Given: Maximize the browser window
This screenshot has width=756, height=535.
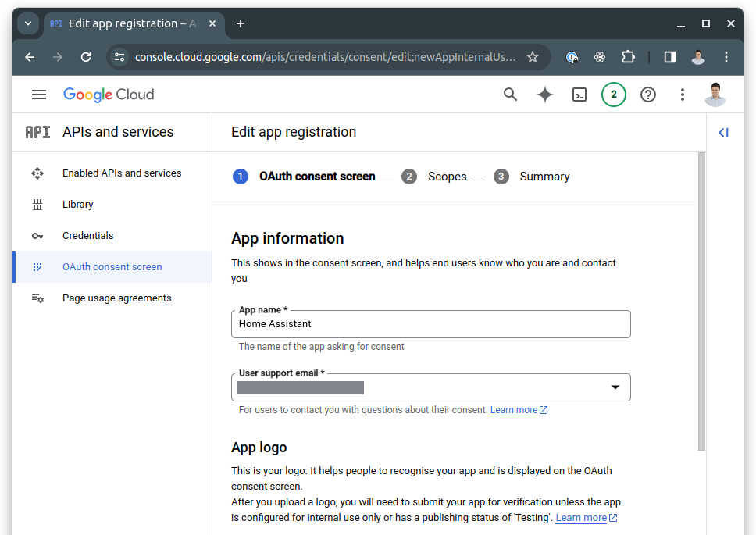Looking at the screenshot, I should pos(706,23).
